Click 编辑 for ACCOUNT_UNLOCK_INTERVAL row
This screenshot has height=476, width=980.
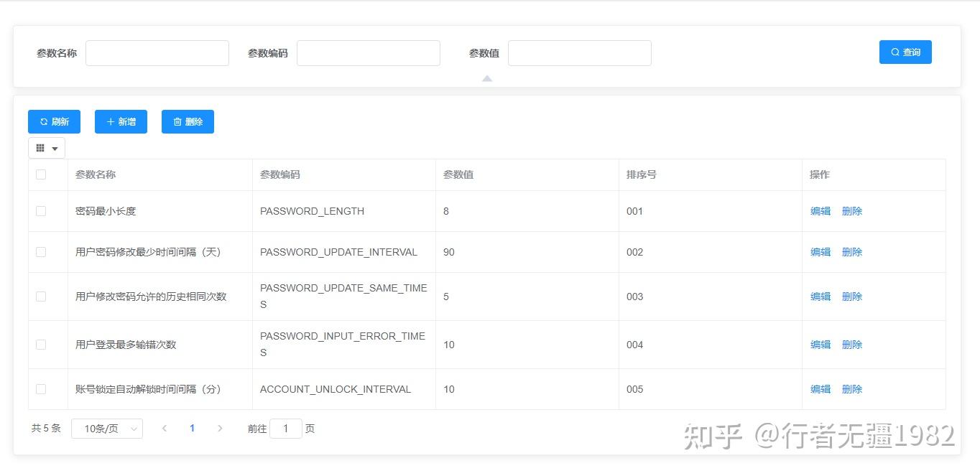pos(820,389)
